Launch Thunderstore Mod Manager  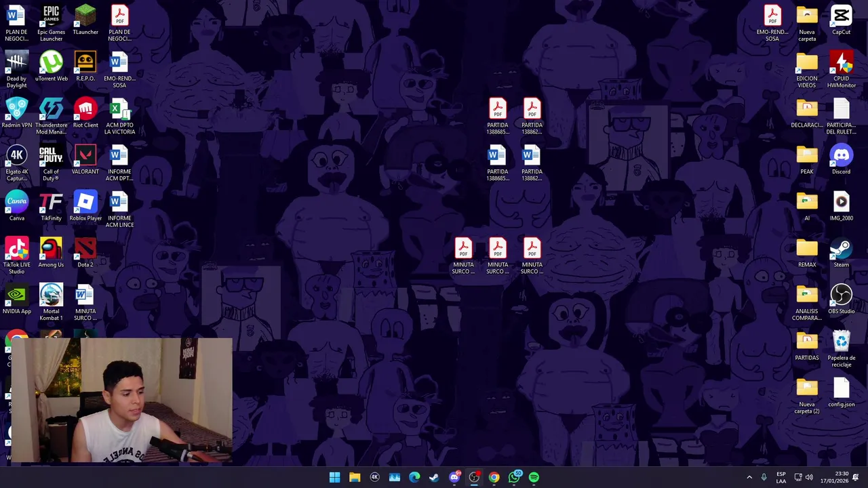tap(51, 116)
